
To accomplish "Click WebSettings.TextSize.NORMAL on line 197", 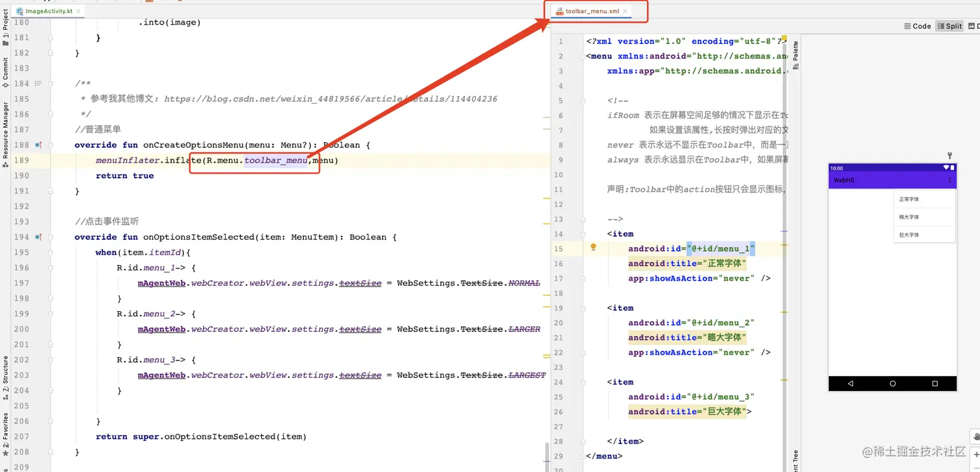I will click(469, 283).
